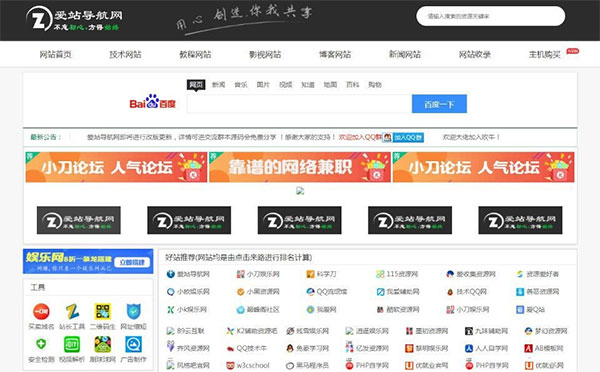The image size is (600, 372).
Task: Click the 爱站导航网 Z logo in header
Action: pos(75,18)
